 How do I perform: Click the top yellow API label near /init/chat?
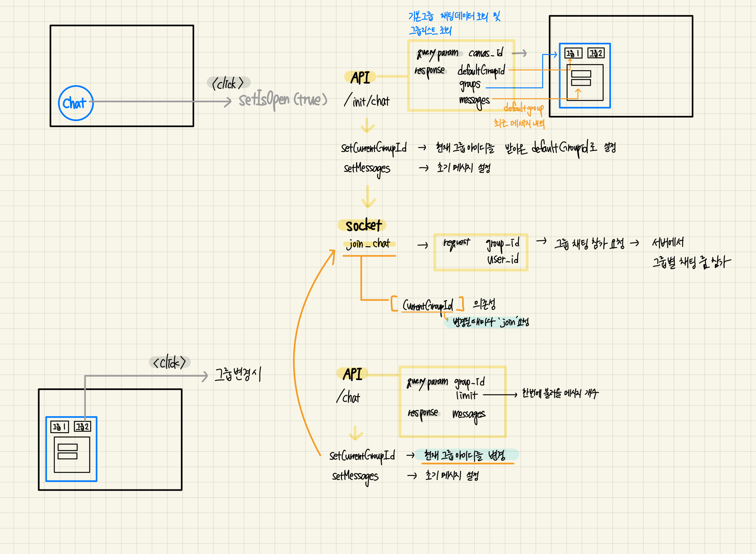coord(360,77)
